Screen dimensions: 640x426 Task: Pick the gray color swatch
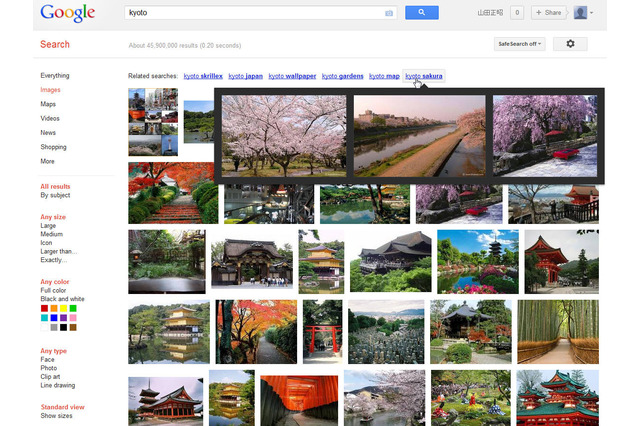(54, 327)
